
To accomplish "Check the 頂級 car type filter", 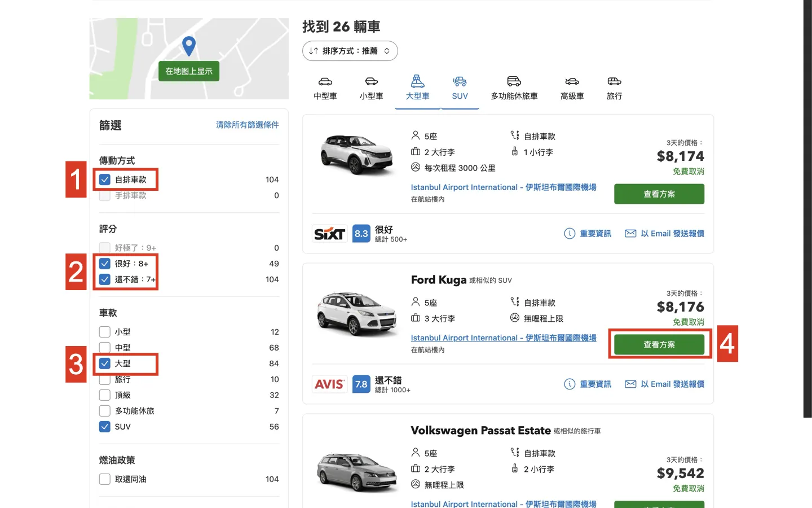I will click(105, 395).
